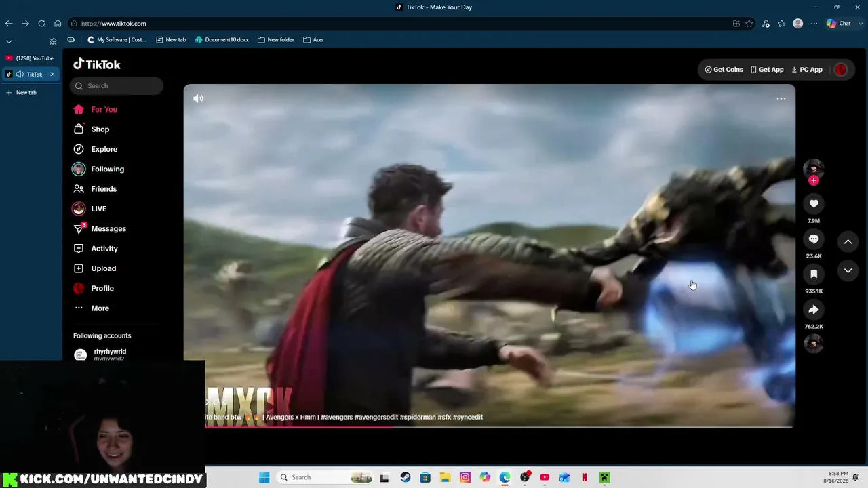Open rhyrhywrld following account
Viewport: 868px width, 488px height.
pyautogui.click(x=100, y=354)
